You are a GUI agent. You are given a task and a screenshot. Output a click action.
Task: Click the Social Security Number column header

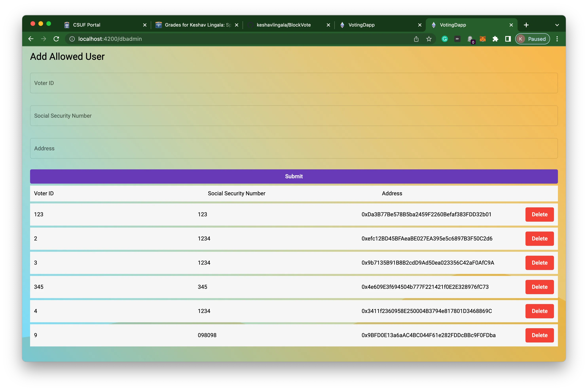(237, 194)
